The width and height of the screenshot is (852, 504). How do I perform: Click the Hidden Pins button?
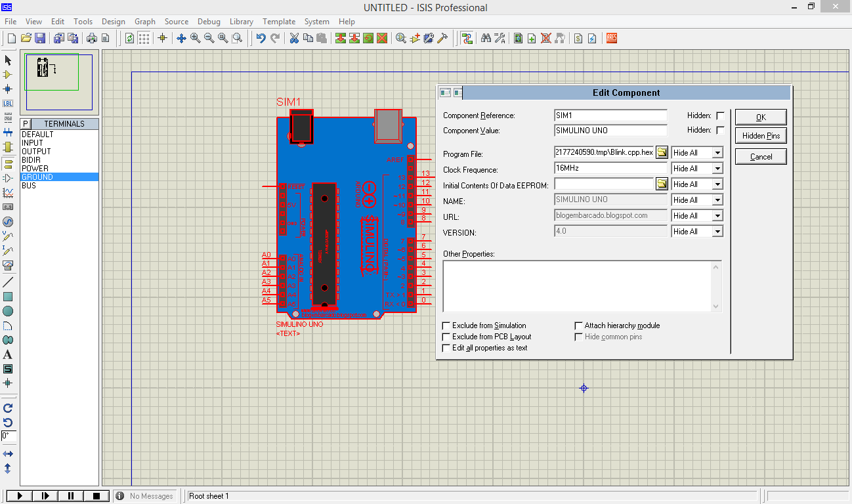[x=761, y=136]
